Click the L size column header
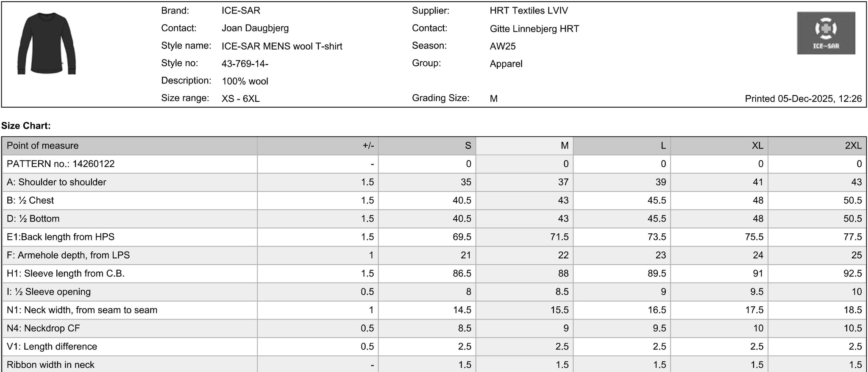 tap(622, 146)
